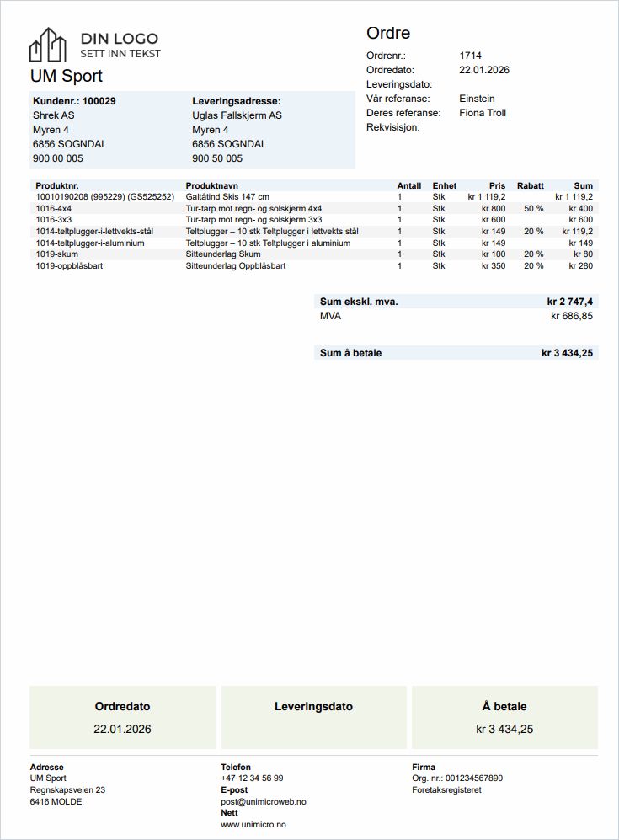Click the Å betale summary box
Image resolution: width=619 pixels, height=840 pixels.
pos(504,717)
